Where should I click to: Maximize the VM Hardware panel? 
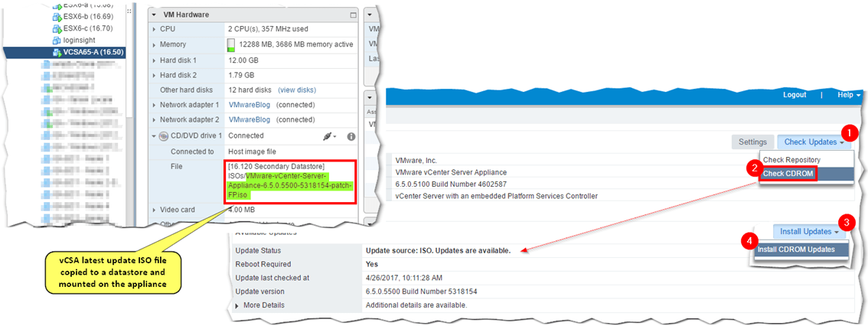tap(353, 15)
